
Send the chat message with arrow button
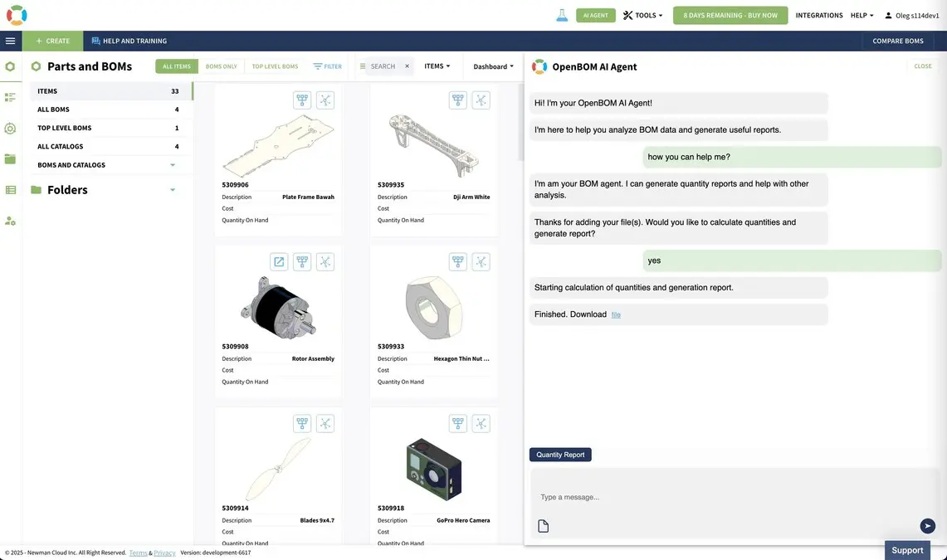927,526
